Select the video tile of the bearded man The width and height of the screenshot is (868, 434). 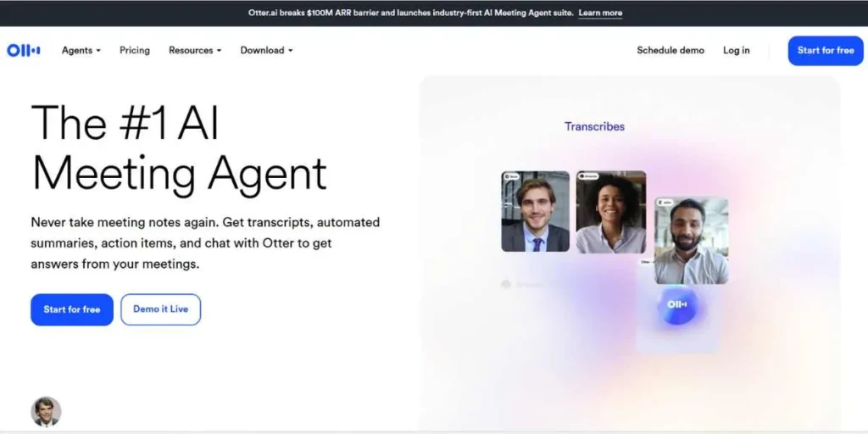[691, 241]
